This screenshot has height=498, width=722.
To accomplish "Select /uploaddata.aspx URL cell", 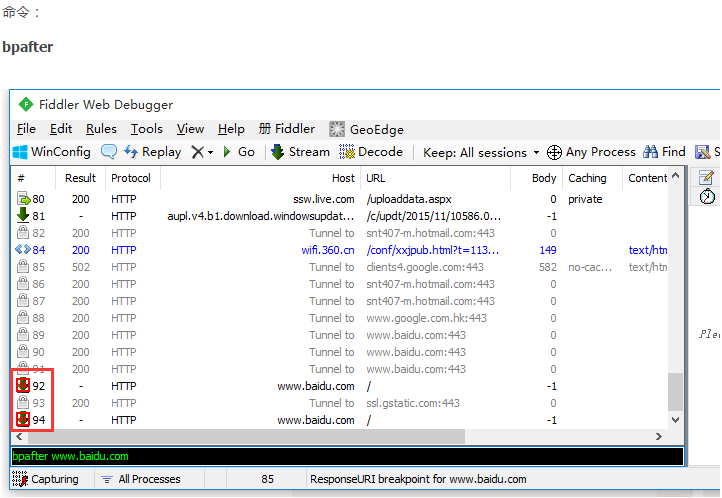I will point(408,199).
